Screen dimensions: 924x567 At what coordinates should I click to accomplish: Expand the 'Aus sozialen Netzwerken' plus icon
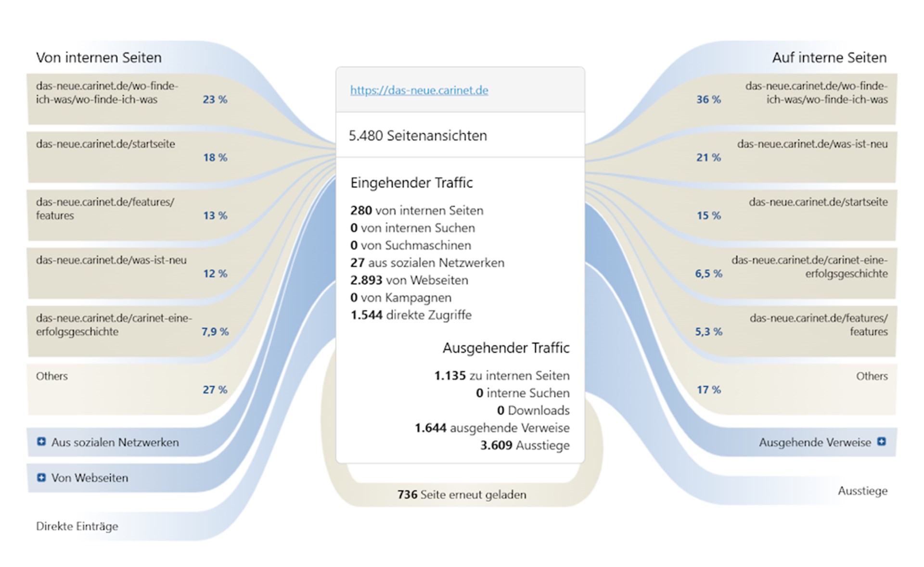[x=41, y=441]
